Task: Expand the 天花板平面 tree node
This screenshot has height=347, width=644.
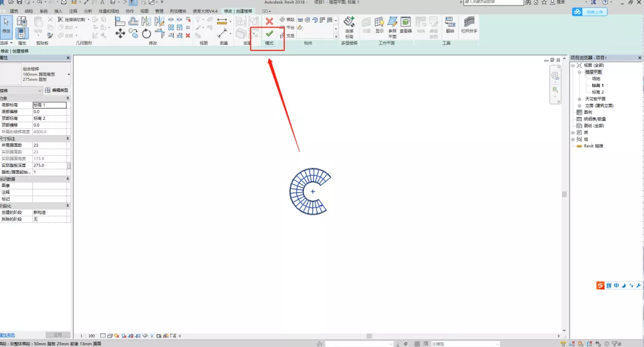Action: [579, 99]
